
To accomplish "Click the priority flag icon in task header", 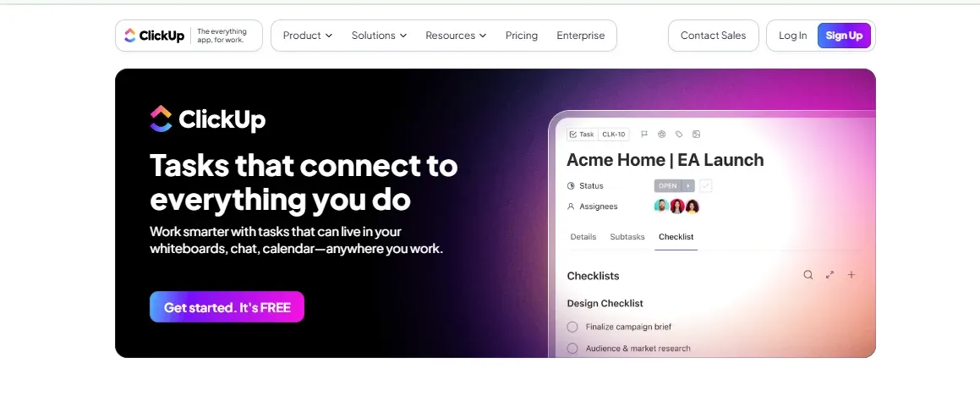I will tap(644, 134).
